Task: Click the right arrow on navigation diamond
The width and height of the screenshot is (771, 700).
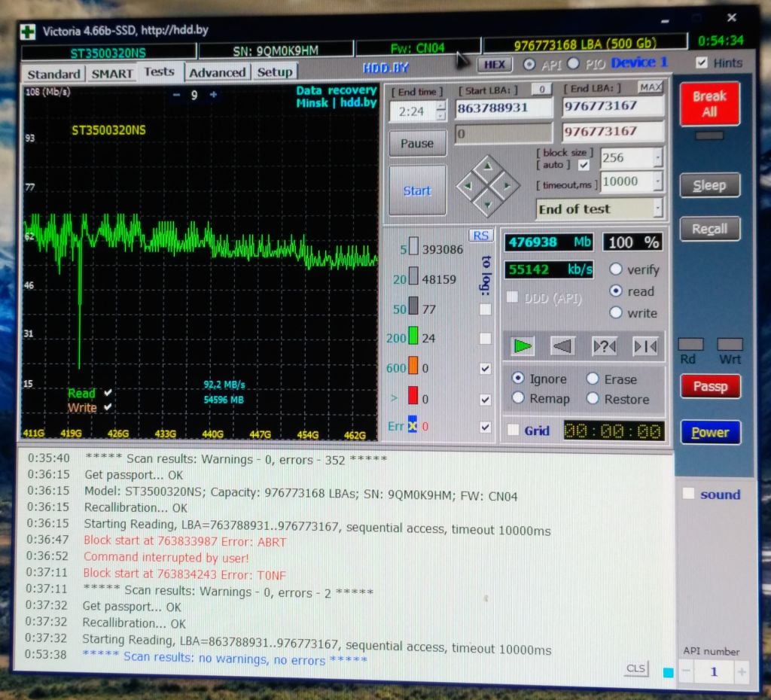Action: click(x=507, y=186)
